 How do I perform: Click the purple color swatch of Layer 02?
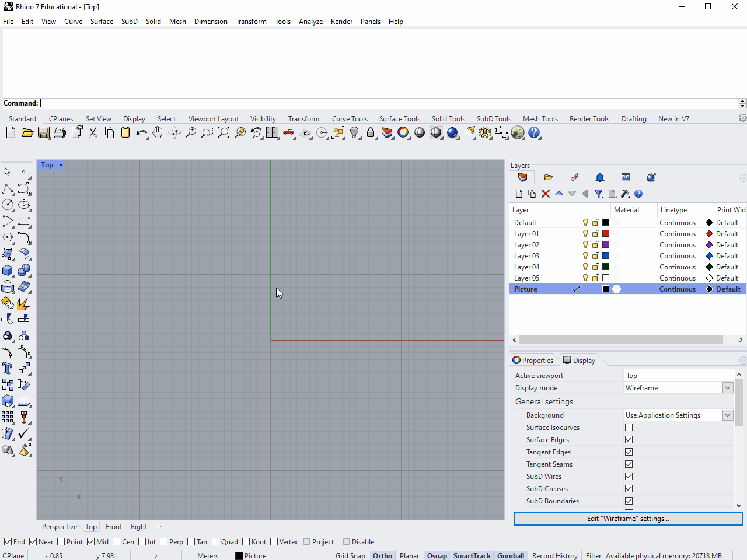(606, 245)
